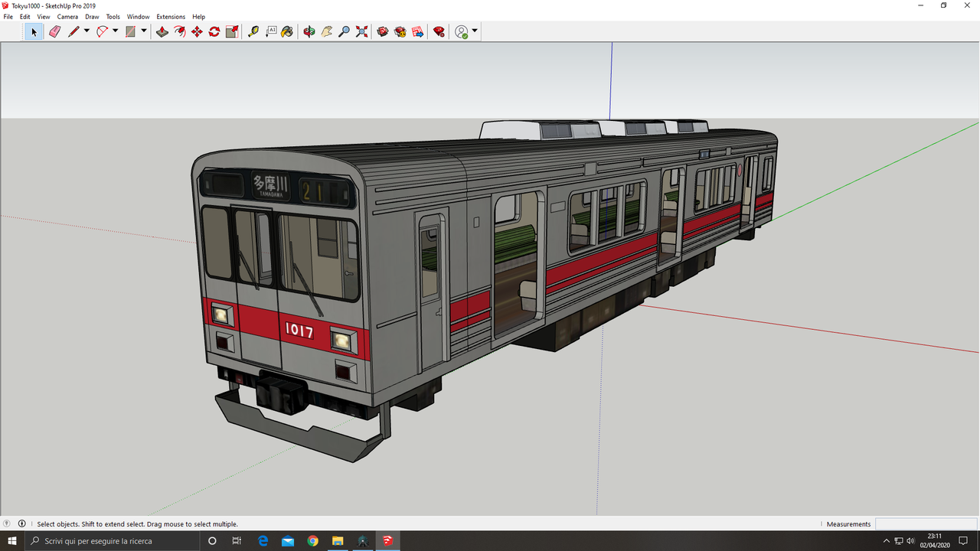Select the Move tool
This screenshot has height=551, width=980.
(197, 31)
